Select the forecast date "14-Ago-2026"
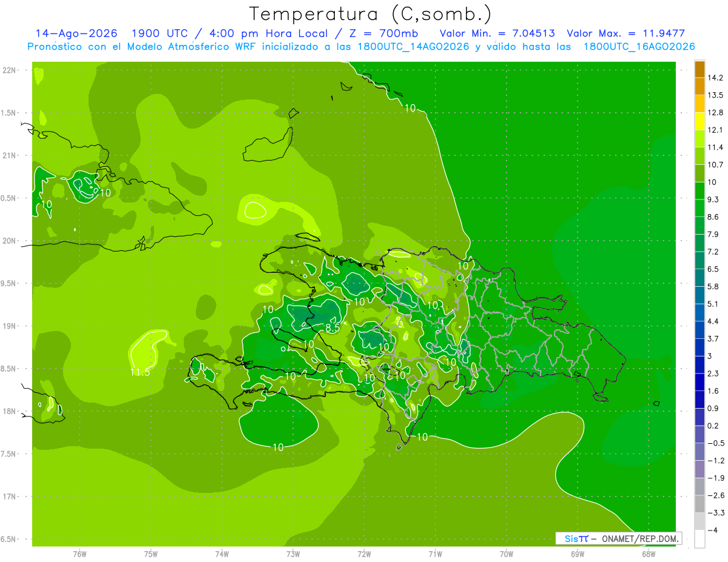Screen dimensions: 728x562 coord(76,33)
